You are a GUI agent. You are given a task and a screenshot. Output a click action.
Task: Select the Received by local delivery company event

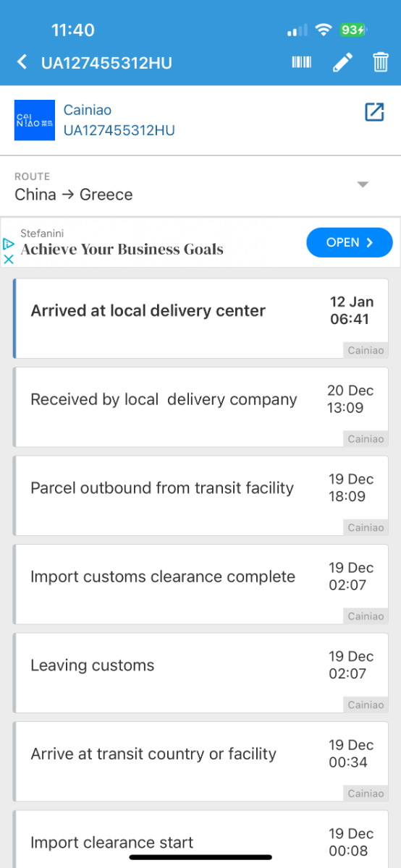200,407
